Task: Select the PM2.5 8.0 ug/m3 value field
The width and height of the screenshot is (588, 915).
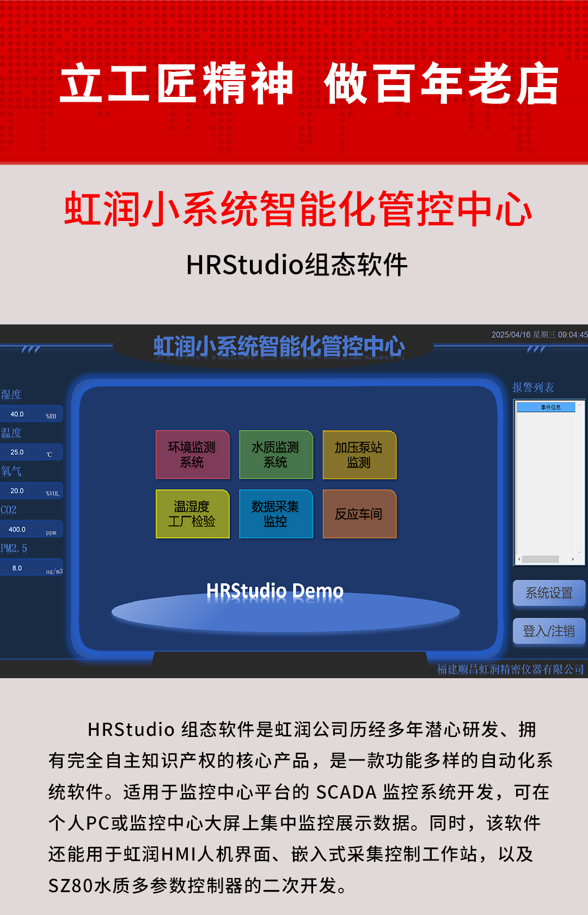Action: 31,568
